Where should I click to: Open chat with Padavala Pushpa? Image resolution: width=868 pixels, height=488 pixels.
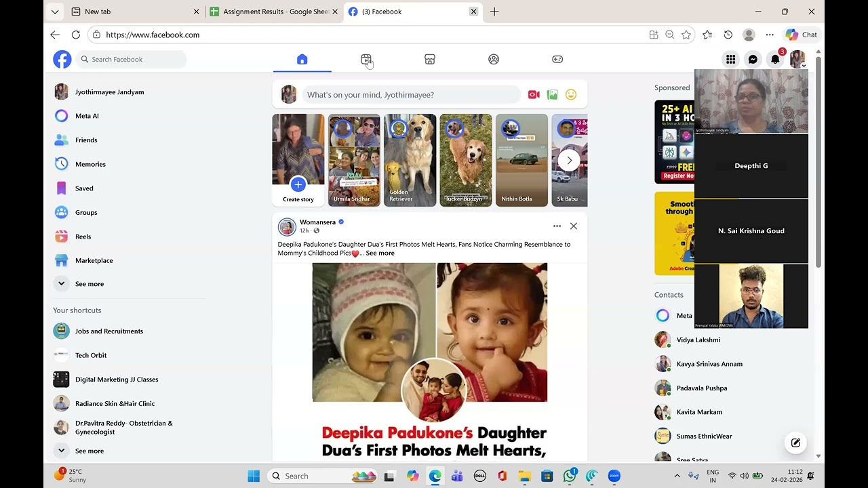click(x=701, y=388)
